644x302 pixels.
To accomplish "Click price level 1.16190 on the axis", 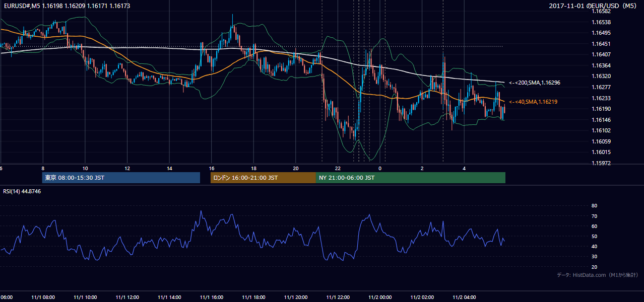I will pos(602,109).
